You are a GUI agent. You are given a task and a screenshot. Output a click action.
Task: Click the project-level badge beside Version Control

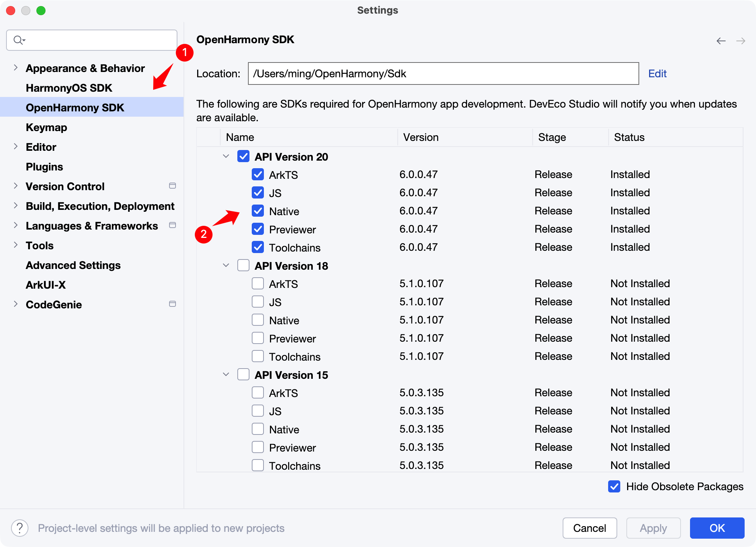point(173,186)
